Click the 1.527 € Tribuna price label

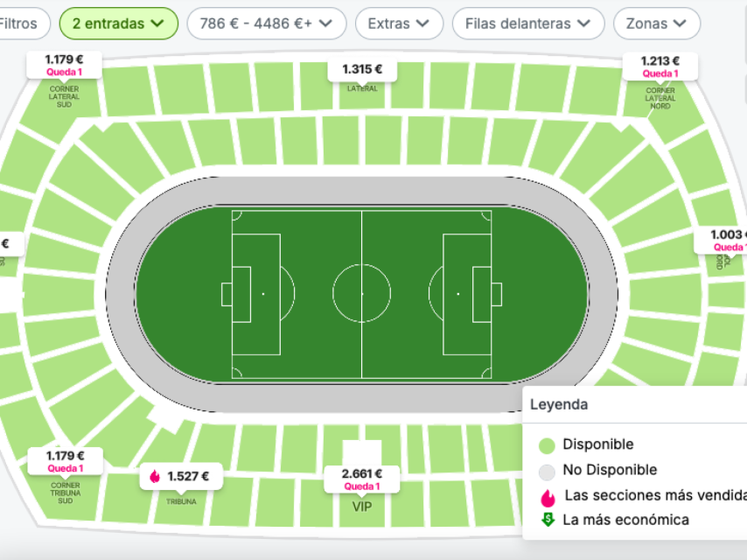tap(185, 476)
